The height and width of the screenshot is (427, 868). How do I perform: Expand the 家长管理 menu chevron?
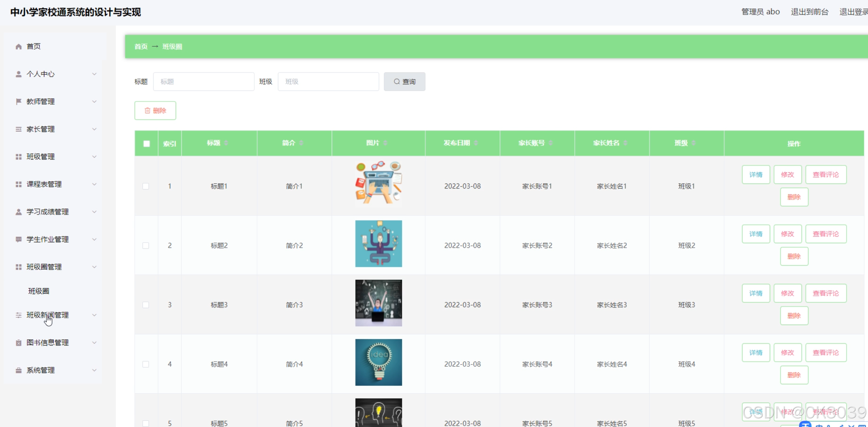(94, 129)
